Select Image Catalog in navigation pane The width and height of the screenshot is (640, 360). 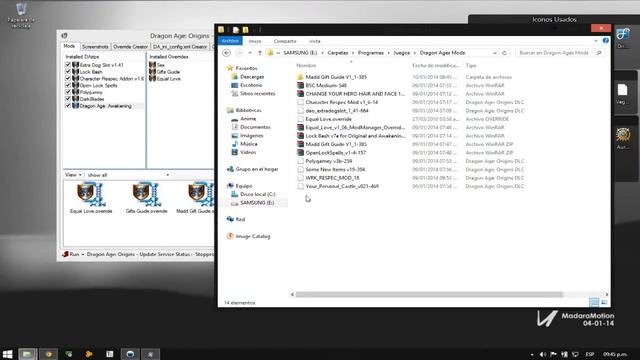(x=253, y=236)
